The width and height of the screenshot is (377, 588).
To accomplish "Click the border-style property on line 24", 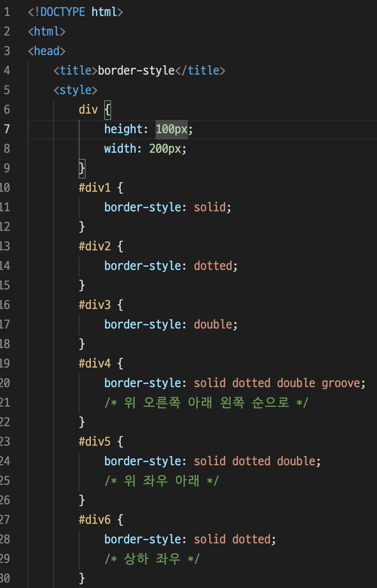I will [143, 461].
